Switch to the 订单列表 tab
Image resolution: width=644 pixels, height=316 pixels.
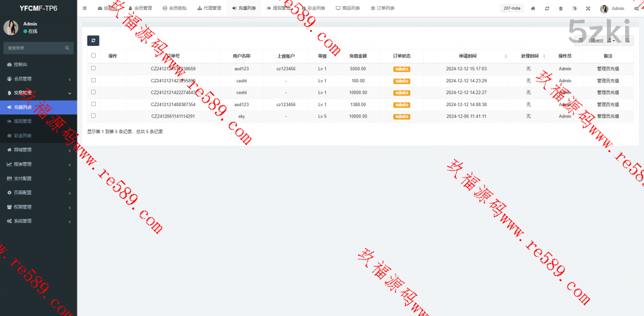coord(382,9)
